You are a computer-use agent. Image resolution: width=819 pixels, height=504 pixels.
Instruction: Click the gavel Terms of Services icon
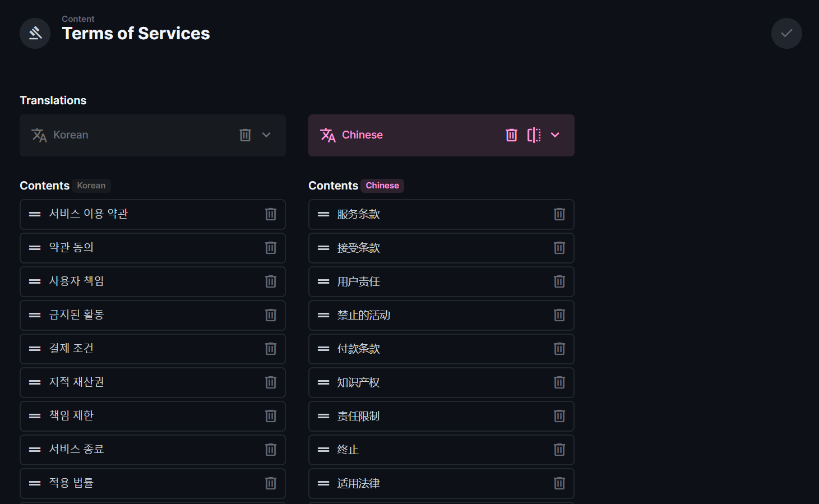tap(35, 33)
